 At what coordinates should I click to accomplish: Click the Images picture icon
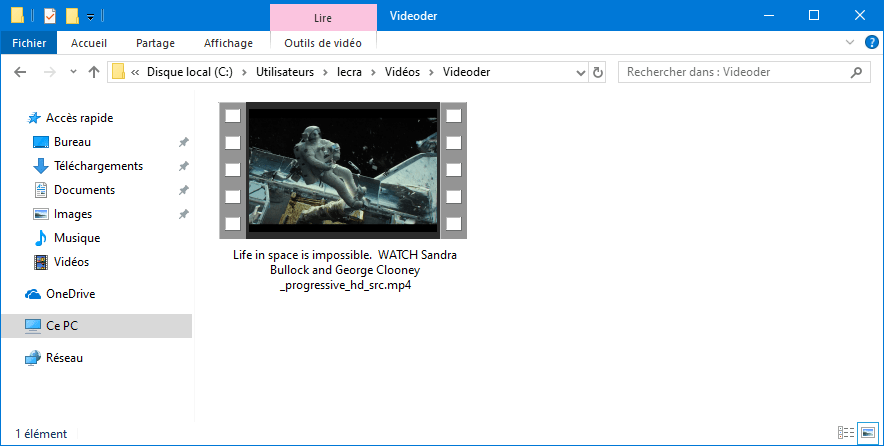coord(41,214)
